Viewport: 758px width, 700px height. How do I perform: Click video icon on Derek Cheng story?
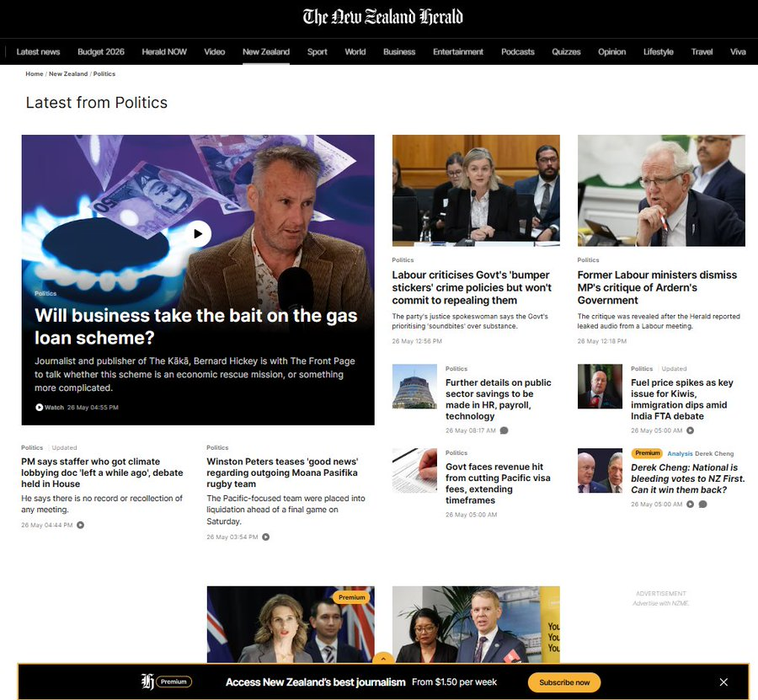pos(691,505)
